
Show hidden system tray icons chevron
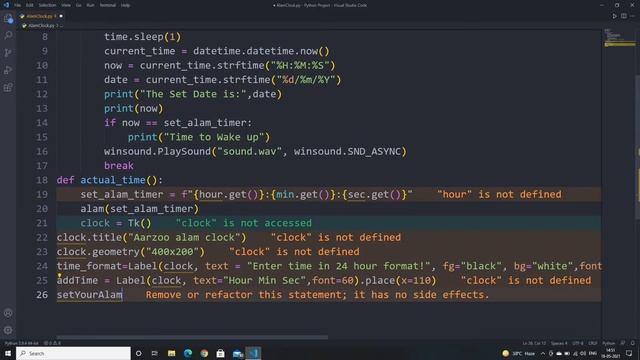point(543,353)
